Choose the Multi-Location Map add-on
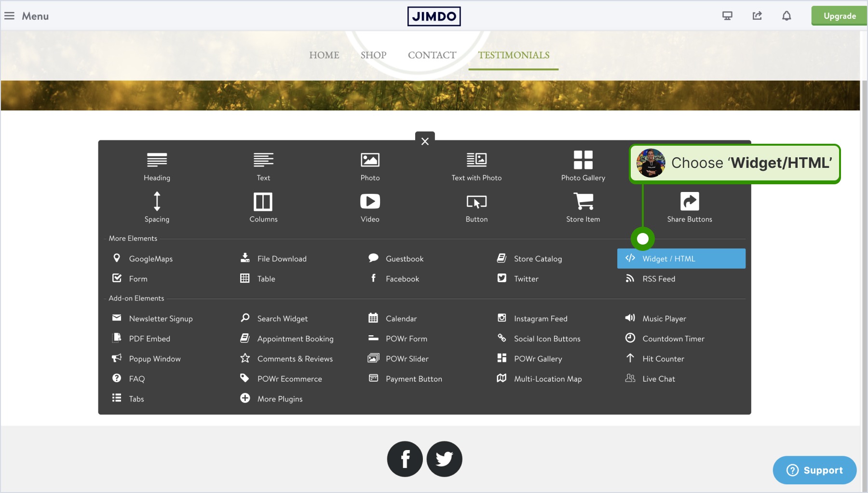The height and width of the screenshot is (493, 868). [539, 379]
